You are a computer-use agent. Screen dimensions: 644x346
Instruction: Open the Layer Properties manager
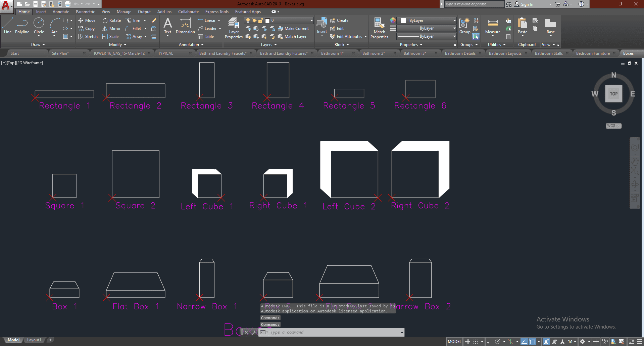tap(234, 28)
